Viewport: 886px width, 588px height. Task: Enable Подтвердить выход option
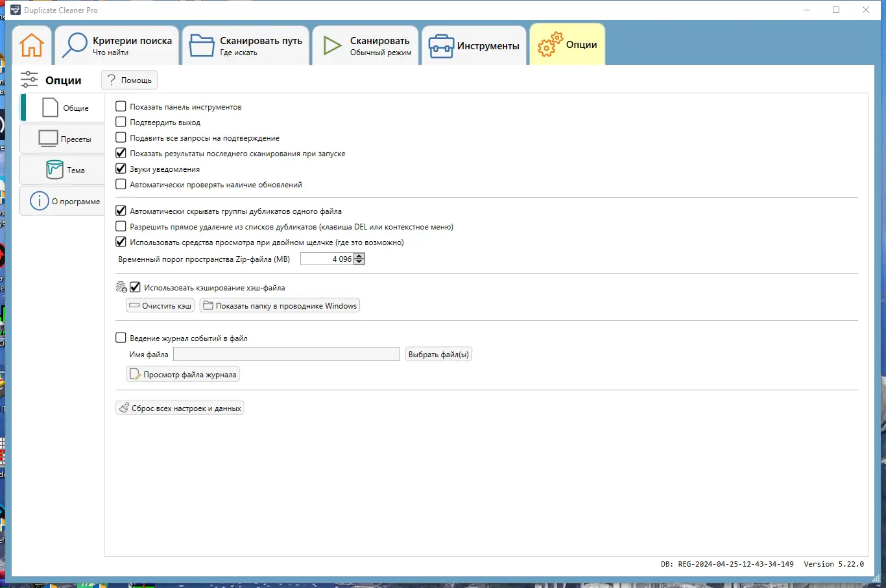(x=120, y=122)
